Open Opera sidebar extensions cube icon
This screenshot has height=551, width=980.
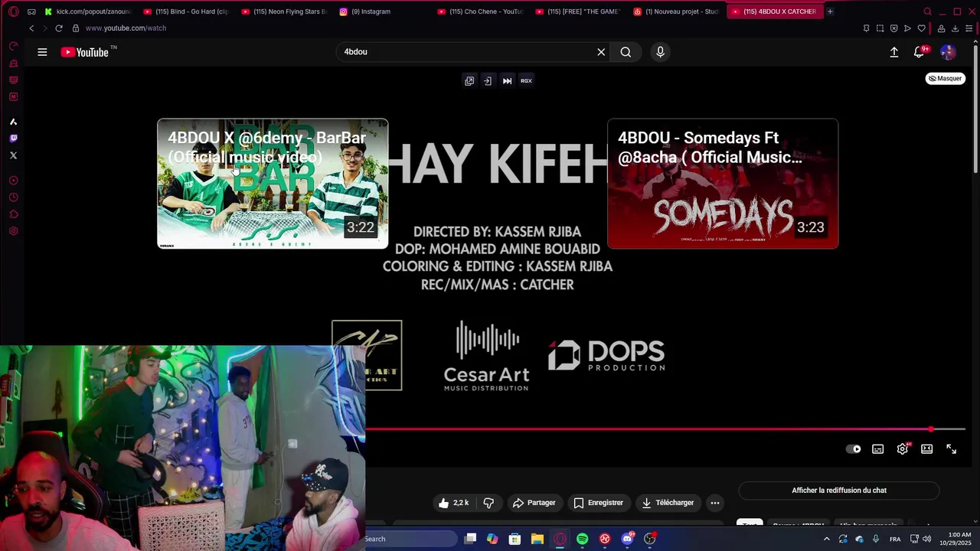13,214
